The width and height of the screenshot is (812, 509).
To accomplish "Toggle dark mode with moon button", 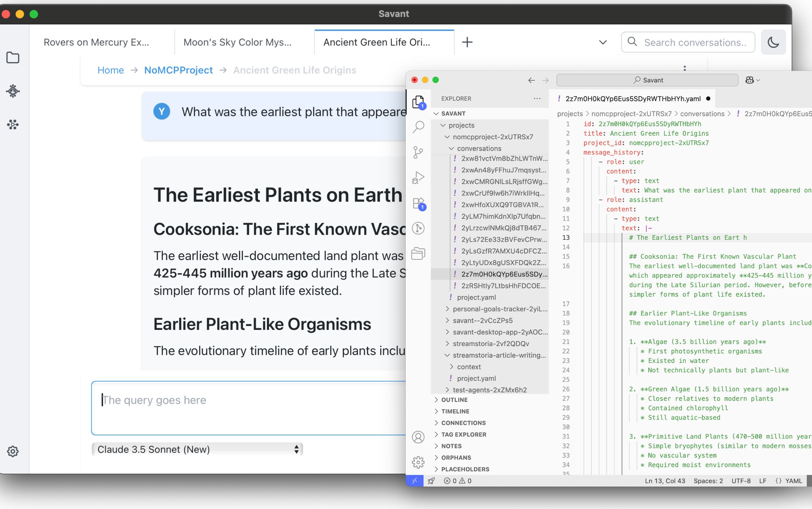I will [x=773, y=43].
